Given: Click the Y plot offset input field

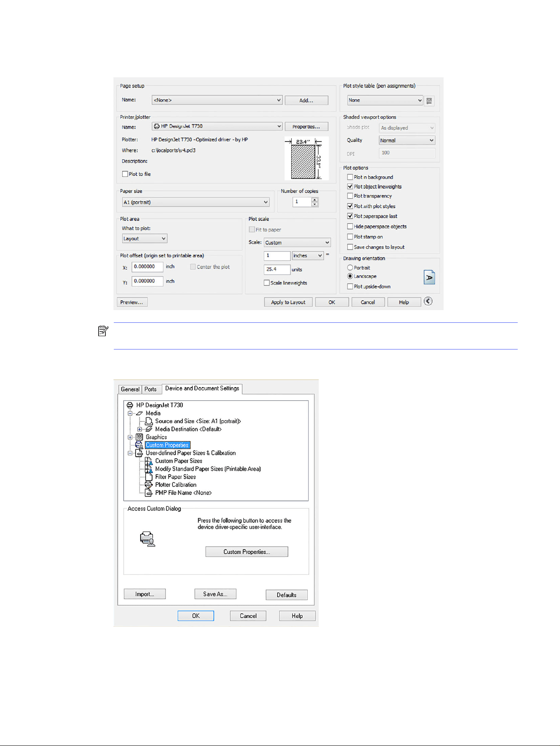Looking at the screenshot, I should pos(147,281).
